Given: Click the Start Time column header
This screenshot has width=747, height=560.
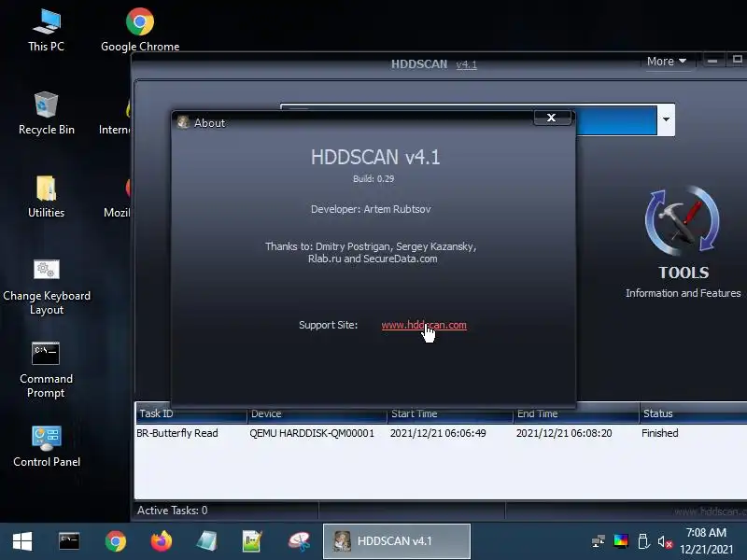Looking at the screenshot, I should click(450, 413).
